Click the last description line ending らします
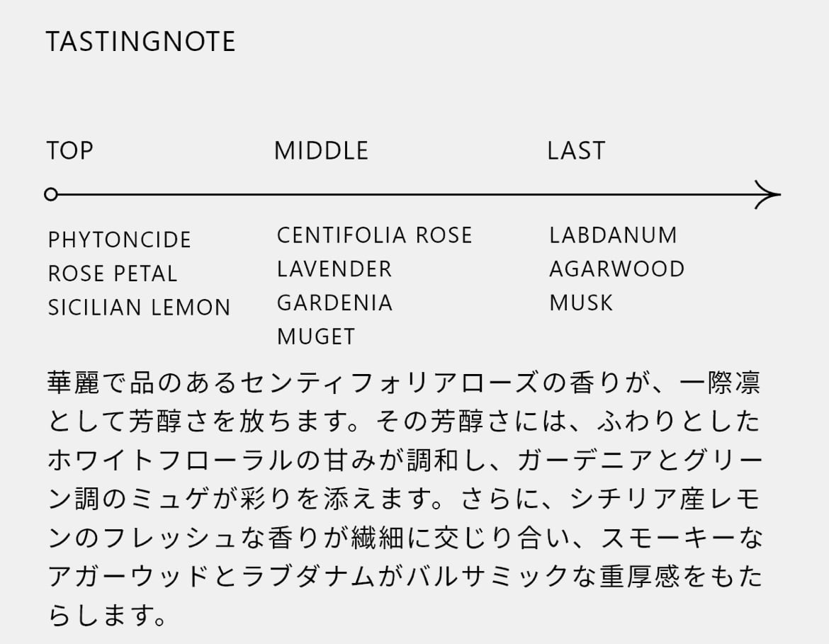Image resolution: width=829 pixels, height=644 pixels. 107,615
